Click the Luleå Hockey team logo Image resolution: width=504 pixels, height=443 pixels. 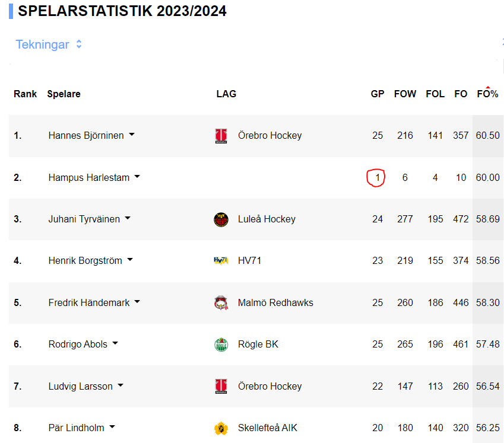[221, 219]
